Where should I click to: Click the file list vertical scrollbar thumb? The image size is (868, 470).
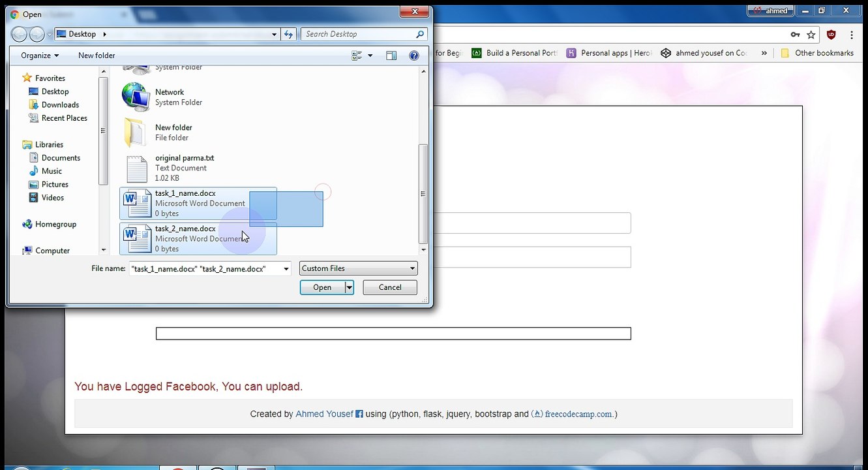pyautogui.click(x=423, y=194)
